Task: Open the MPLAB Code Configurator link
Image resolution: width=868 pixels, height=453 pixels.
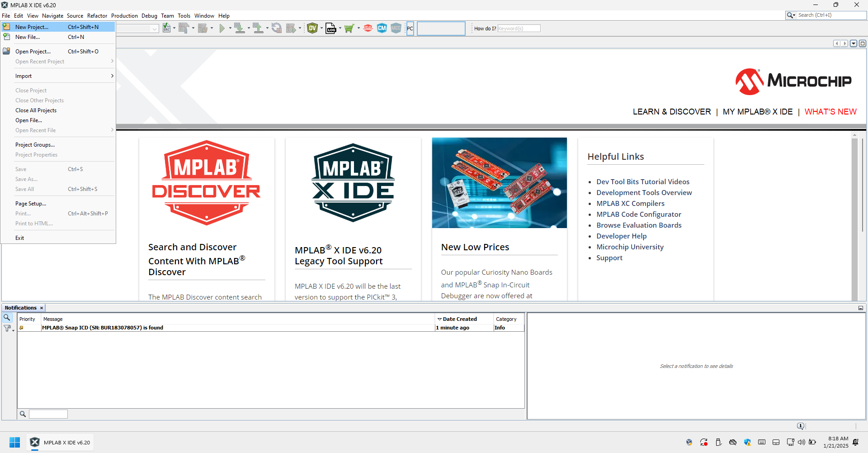Action: tap(639, 215)
